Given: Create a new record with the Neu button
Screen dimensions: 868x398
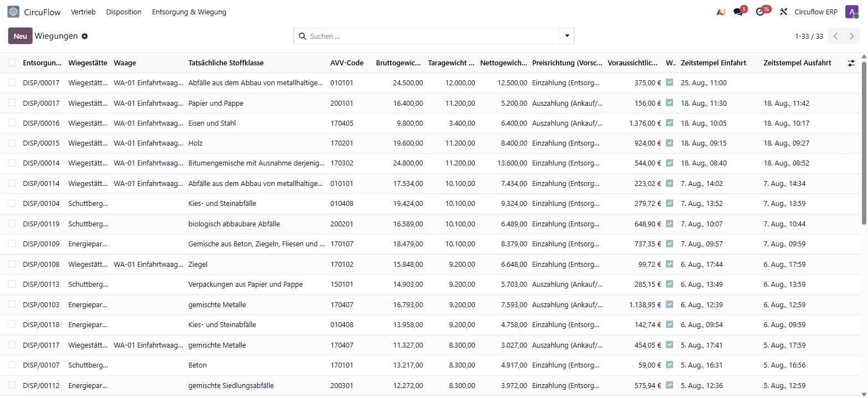Looking at the screenshot, I should 20,36.
